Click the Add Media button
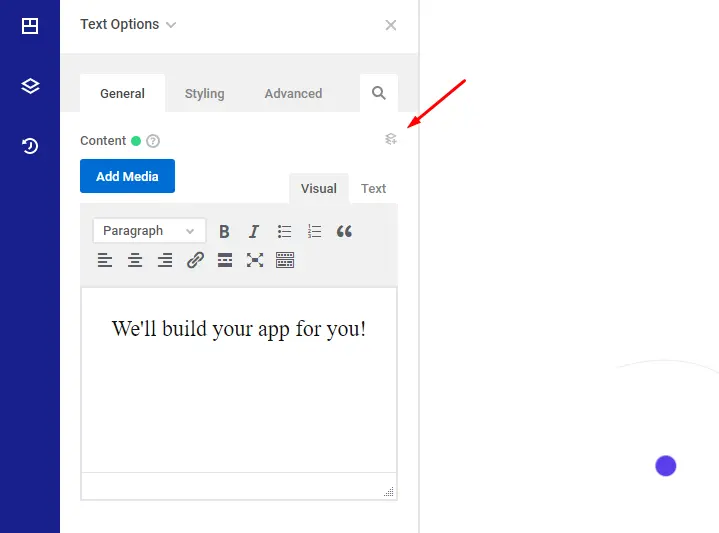This screenshot has width=719, height=533. point(127,176)
